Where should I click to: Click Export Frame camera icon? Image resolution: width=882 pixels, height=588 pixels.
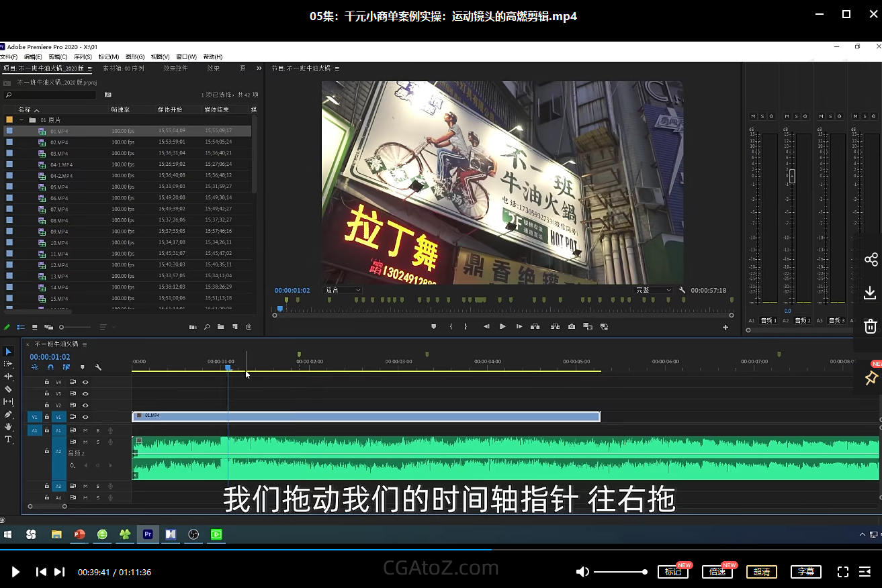pos(571,327)
